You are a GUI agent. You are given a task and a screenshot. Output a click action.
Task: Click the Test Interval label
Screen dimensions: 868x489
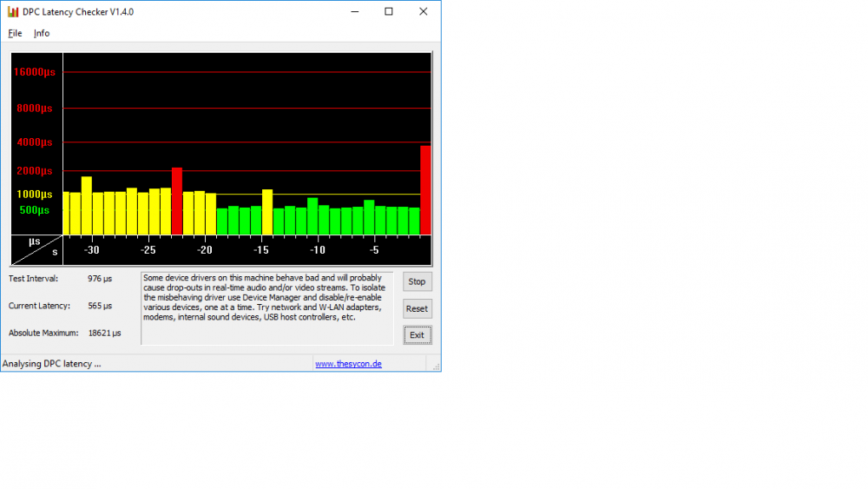[33, 279]
